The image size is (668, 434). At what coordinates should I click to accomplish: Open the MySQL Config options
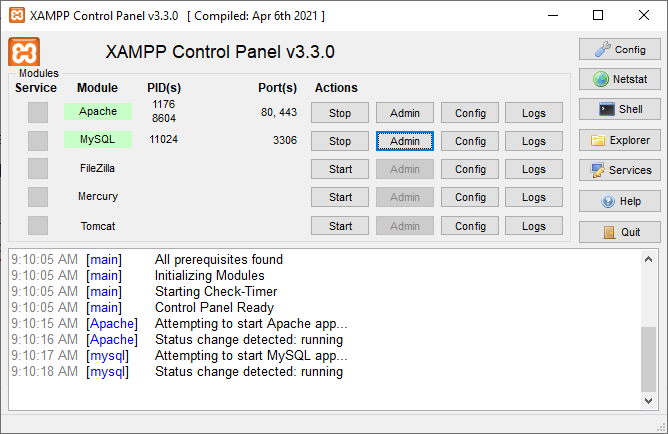tap(470, 141)
